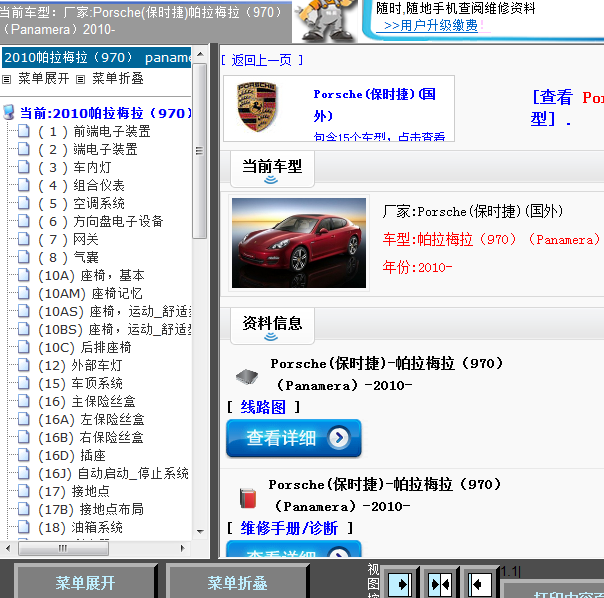Image resolution: width=604 pixels, height=598 pixels.
Task: Click the tree vertical scrollbar thumb
Action: coord(200,151)
